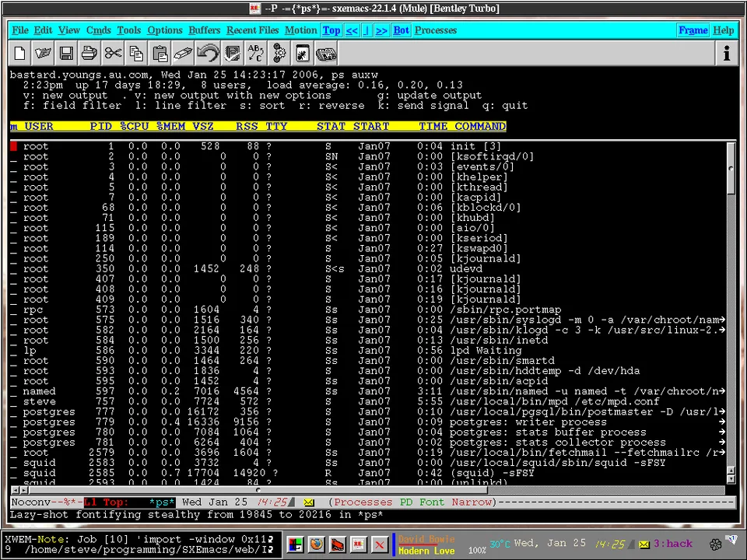
Task: Sort by the COMMAND column header
Action: coord(480,126)
